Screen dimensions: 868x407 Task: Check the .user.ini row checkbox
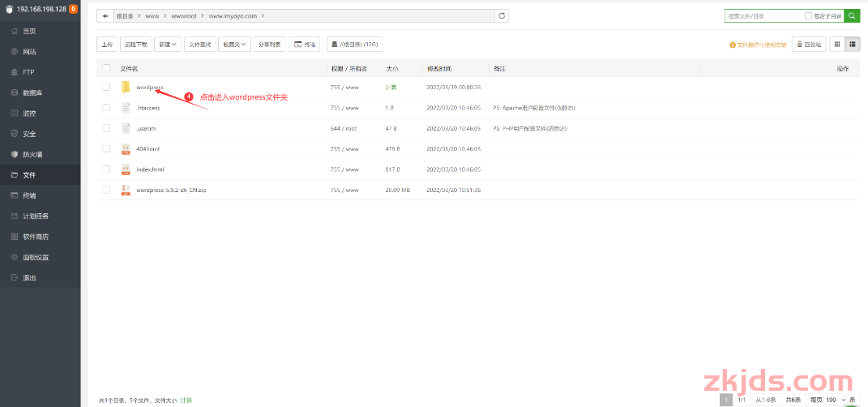[106, 128]
